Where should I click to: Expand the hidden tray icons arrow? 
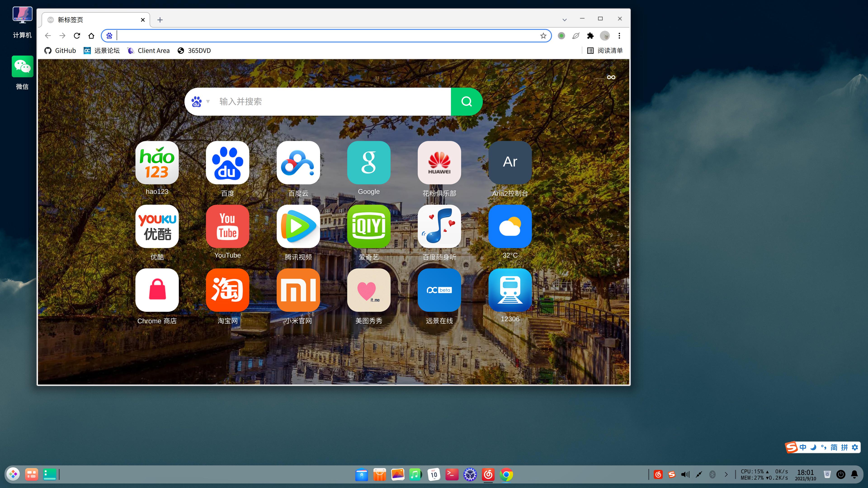click(x=726, y=474)
